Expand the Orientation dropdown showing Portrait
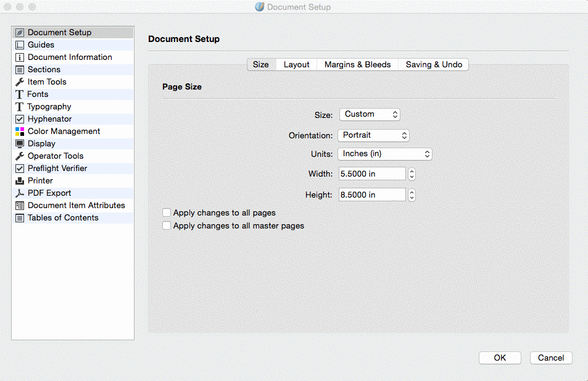The image size is (588, 381). [x=373, y=135]
